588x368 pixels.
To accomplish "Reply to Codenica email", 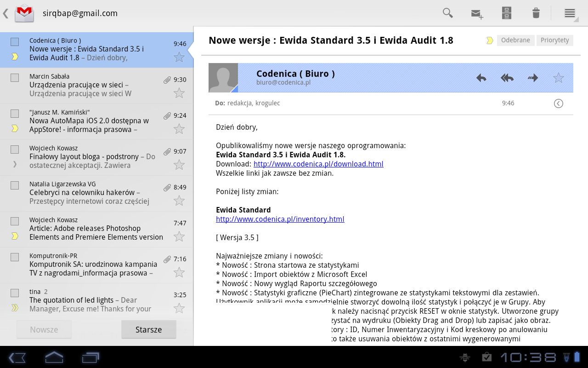I will (481, 78).
